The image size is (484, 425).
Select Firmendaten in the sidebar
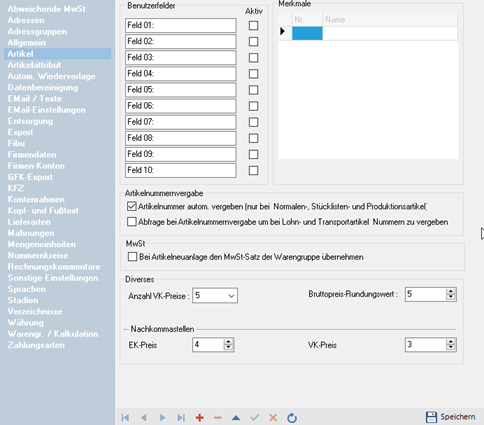coord(32,155)
